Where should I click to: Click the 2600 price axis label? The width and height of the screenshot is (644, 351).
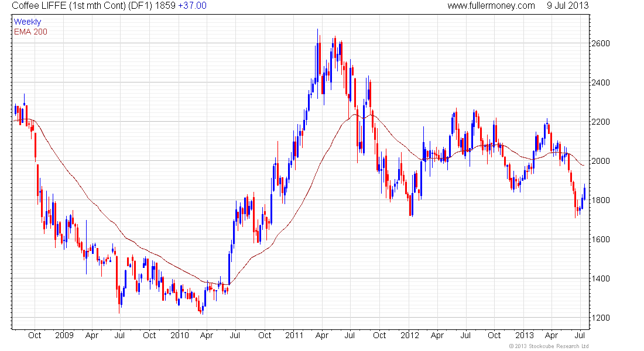click(601, 43)
